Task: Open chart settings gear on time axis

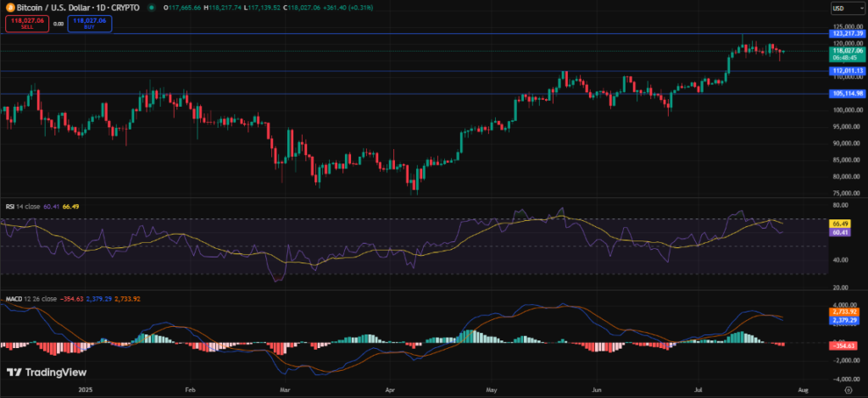Action: (x=848, y=390)
